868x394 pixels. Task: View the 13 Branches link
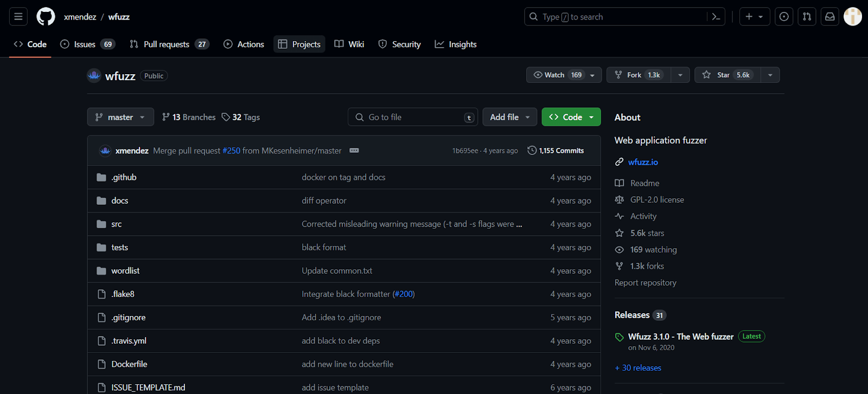click(189, 117)
